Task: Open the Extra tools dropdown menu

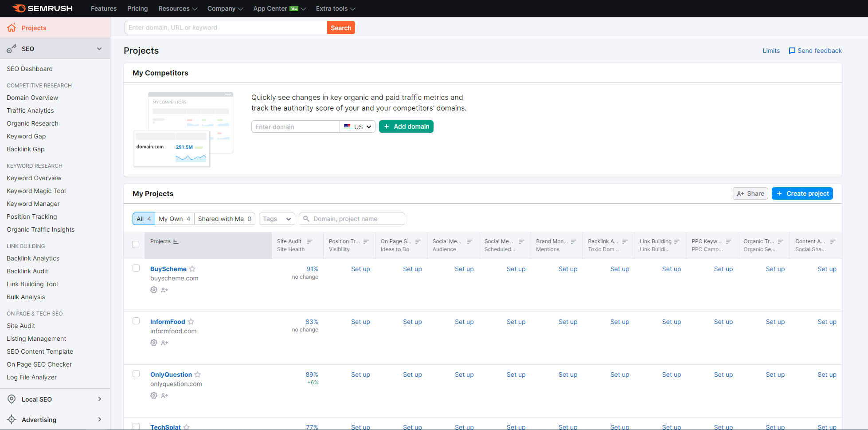Action: [x=336, y=8]
